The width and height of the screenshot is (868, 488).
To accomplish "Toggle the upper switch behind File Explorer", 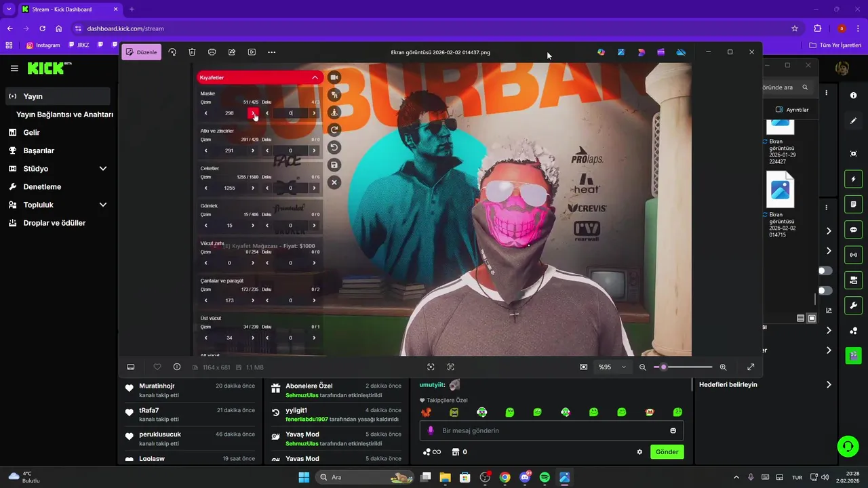I will (824, 271).
